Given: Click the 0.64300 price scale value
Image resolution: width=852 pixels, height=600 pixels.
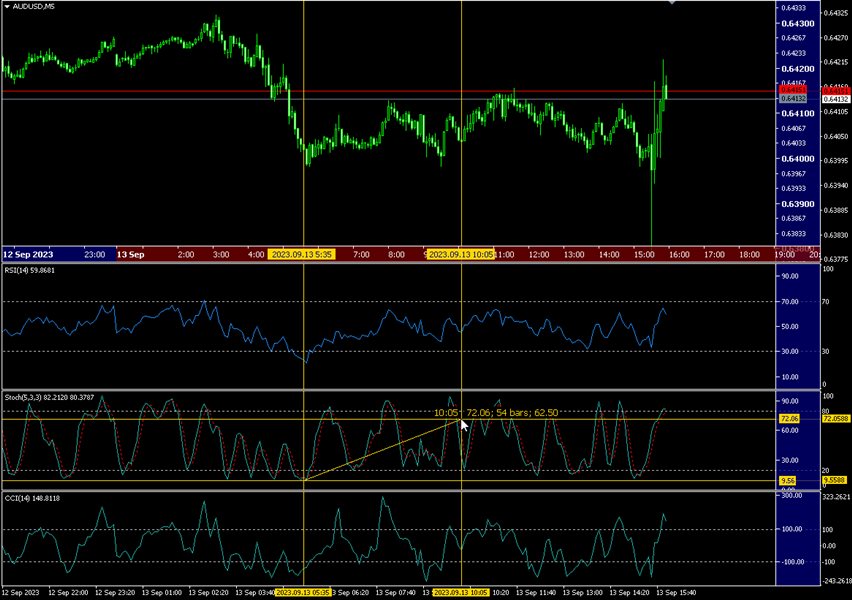Looking at the screenshot, I should (798, 23).
